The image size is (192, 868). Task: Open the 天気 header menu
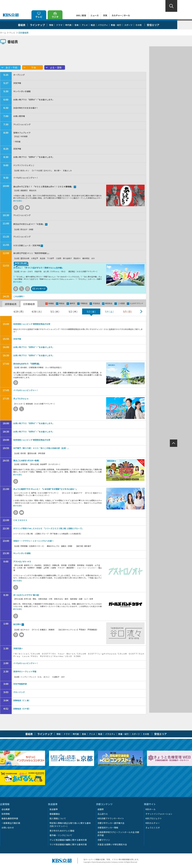[105, 15]
